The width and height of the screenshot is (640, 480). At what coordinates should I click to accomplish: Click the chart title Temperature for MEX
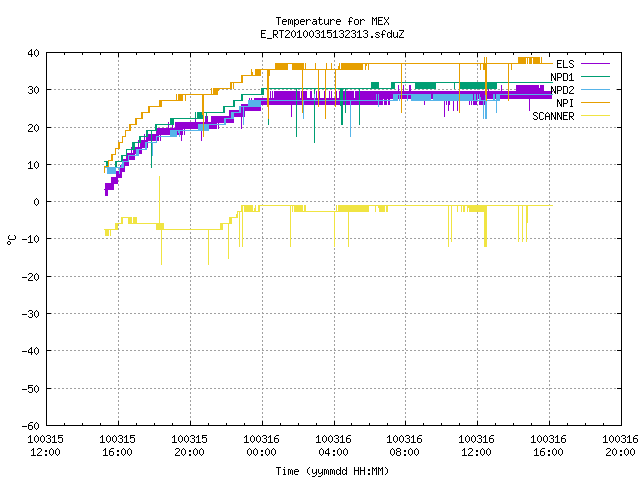332,21
